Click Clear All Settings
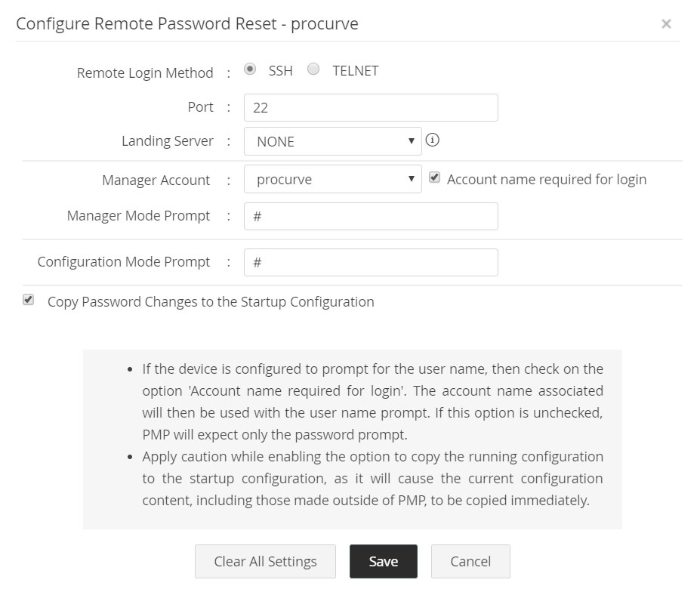The width and height of the screenshot is (700, 589). [265, 561]
